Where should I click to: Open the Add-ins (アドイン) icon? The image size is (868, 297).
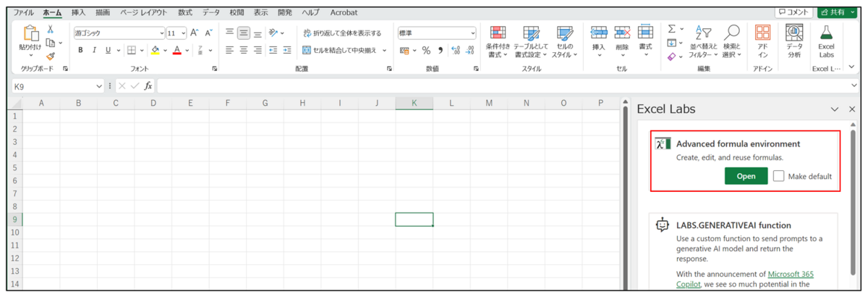(x=762, y=33)
